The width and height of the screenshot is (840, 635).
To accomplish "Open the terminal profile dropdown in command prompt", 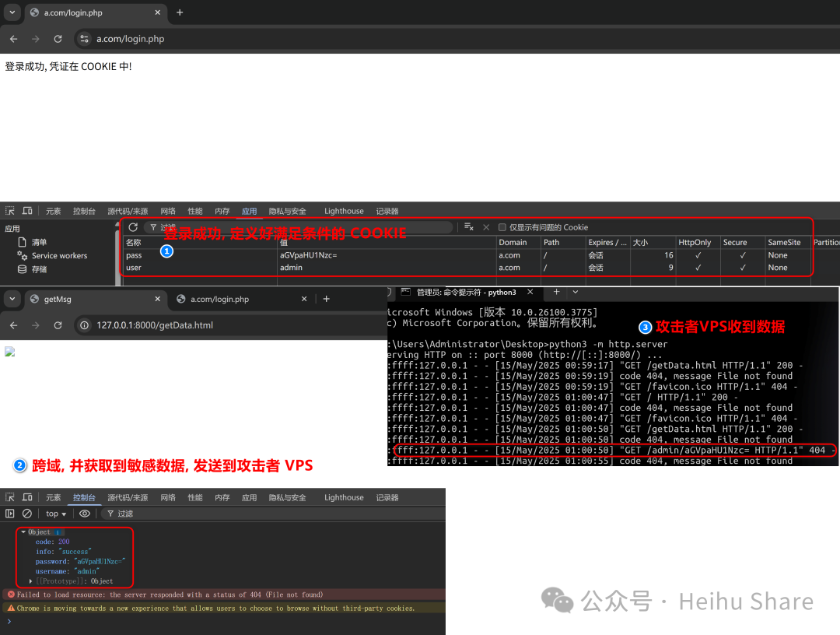I will click(x=576, y=292).
